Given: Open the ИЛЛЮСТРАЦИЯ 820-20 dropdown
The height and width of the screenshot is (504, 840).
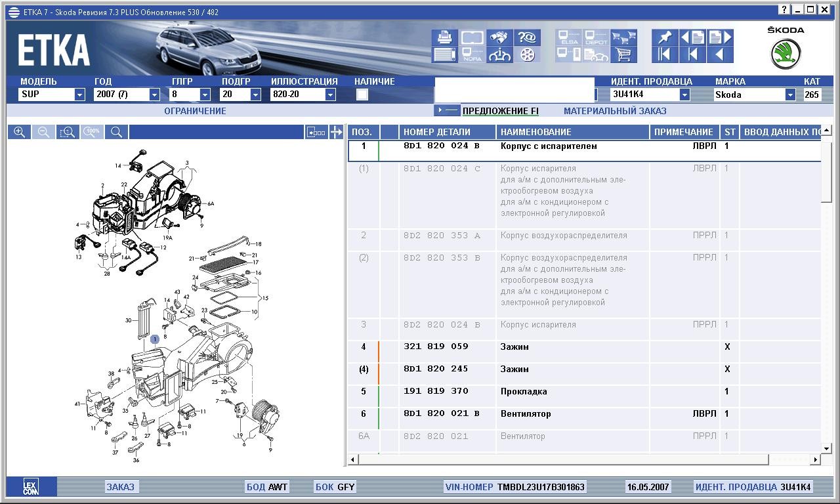Looking at the screenshot, I should click(330, 94).
